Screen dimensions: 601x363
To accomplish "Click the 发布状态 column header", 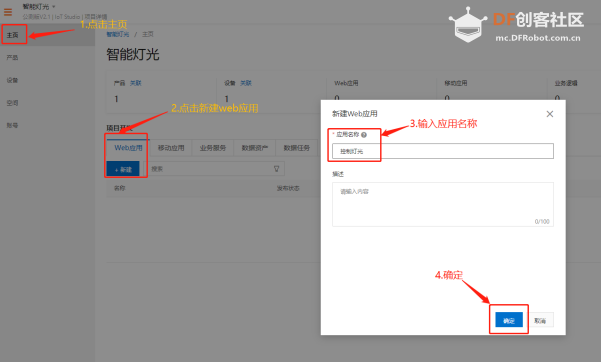I will click(x=288, y=188).
